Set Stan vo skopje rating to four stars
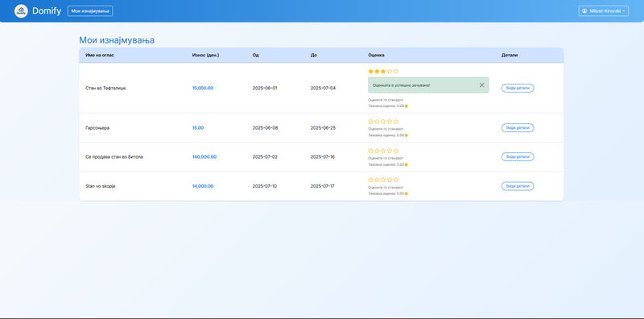644x319 pixels. pyautogui.click(x=390, y=180)
